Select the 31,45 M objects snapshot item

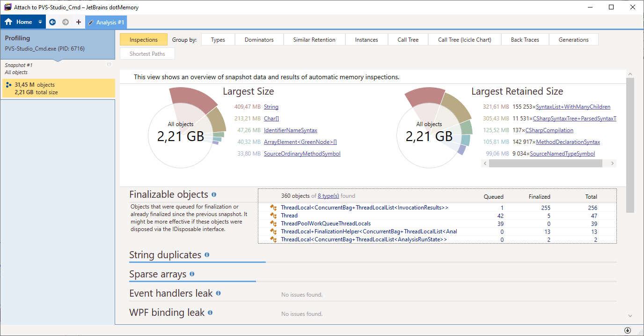(59, 88)
